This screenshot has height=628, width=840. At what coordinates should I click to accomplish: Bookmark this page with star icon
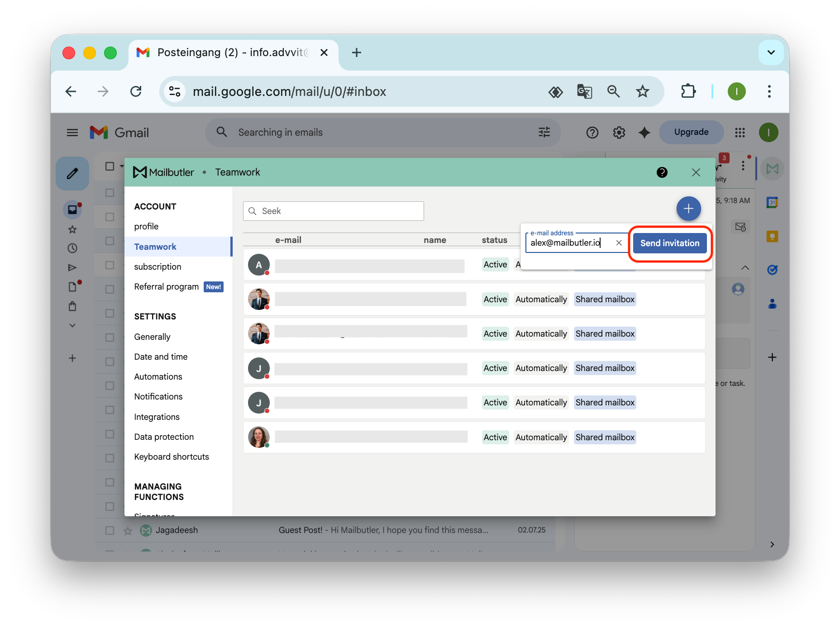coord(643,91)
